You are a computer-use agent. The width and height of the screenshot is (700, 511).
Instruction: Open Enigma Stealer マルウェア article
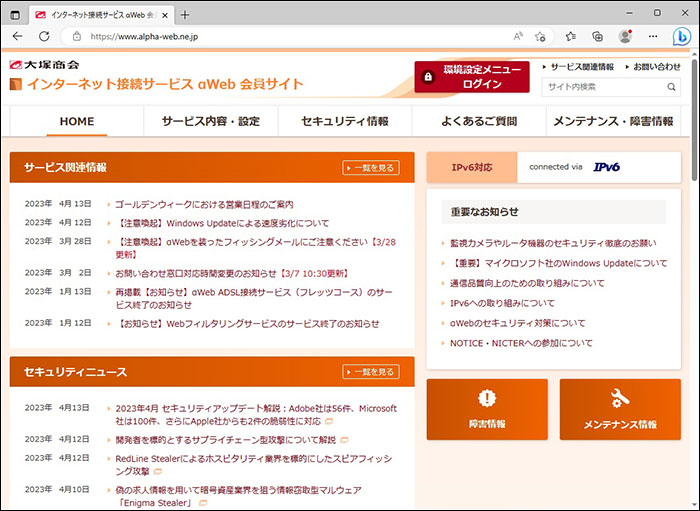tap(238, 496)
